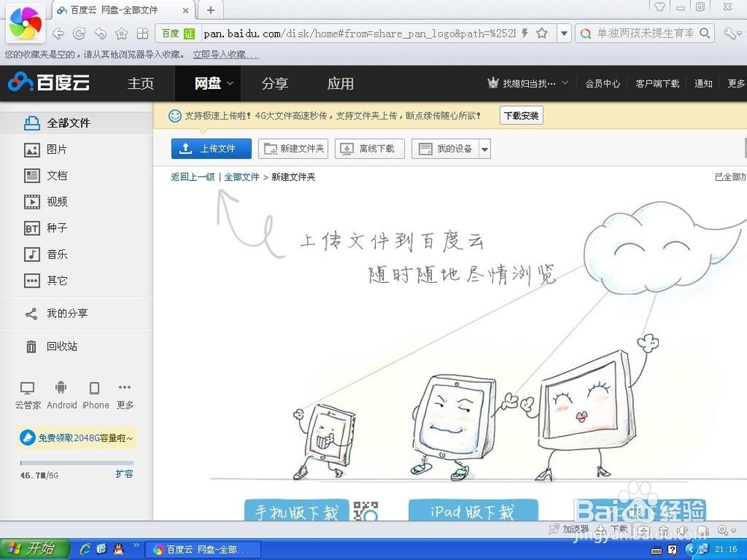
Task: Click the 返回上一级 breadcrumb link
Action: click(x=192, y=178)
